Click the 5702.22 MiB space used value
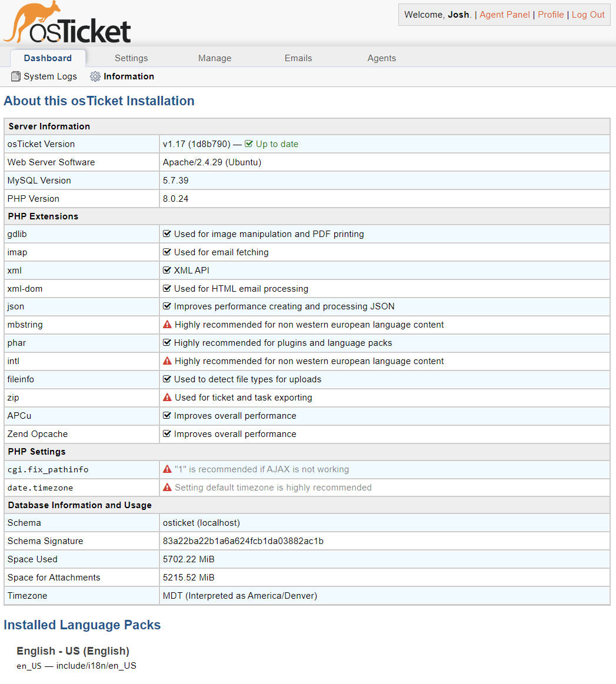 189,559
